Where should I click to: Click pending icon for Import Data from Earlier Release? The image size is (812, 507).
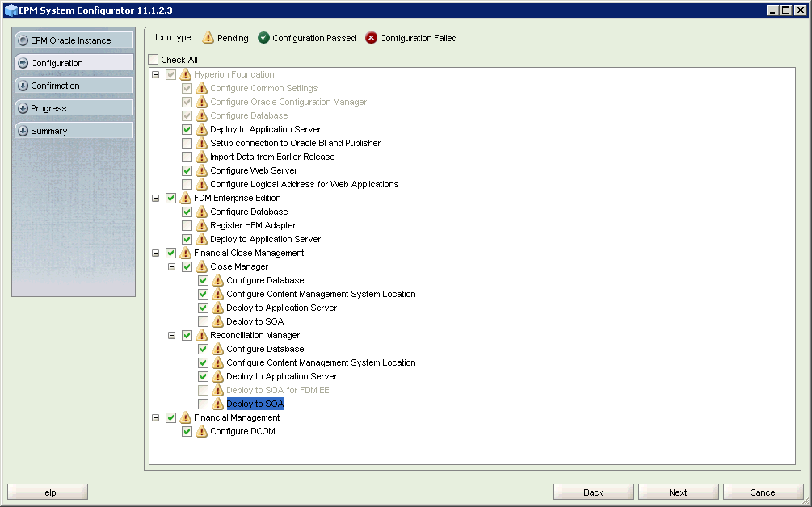[201, 157]
